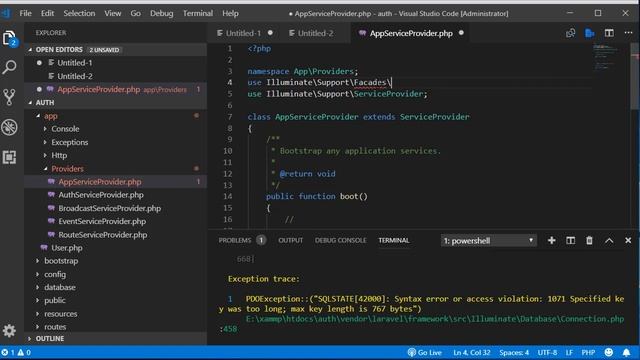The image size is (640, 360).
Task: Switch to the PROBLEMS panel tab
Action: click(235, 240)
